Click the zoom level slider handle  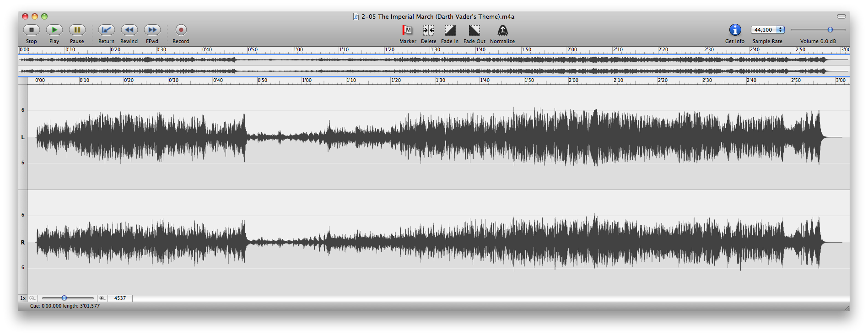click(64, 298)
